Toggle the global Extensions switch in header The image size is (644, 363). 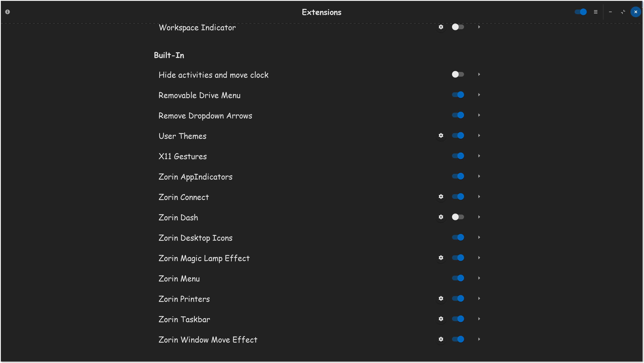pos(580,12)
